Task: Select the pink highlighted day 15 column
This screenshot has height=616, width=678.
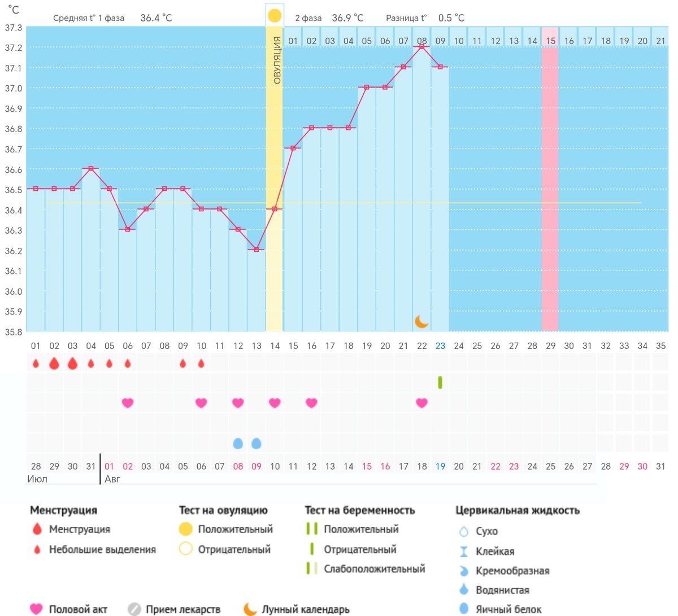Action: tap(550, 178)
